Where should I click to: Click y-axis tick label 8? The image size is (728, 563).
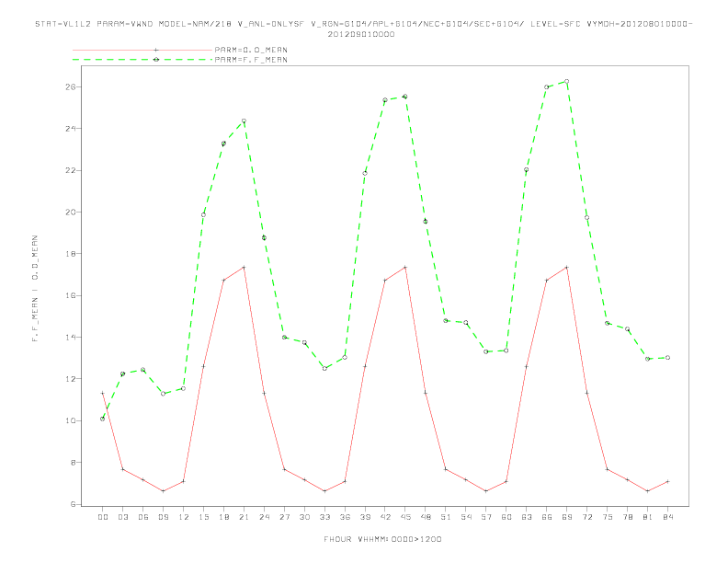73,463
